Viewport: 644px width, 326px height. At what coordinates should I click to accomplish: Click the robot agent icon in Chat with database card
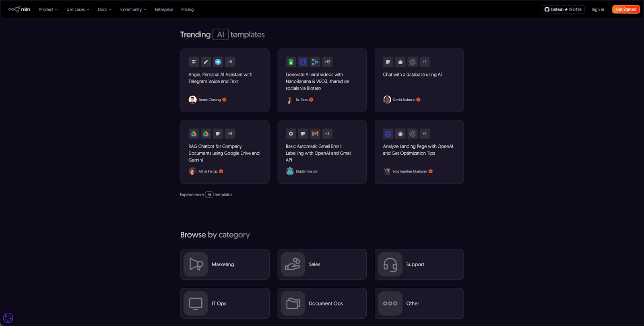pyautogui.click(x=400, y=62)
